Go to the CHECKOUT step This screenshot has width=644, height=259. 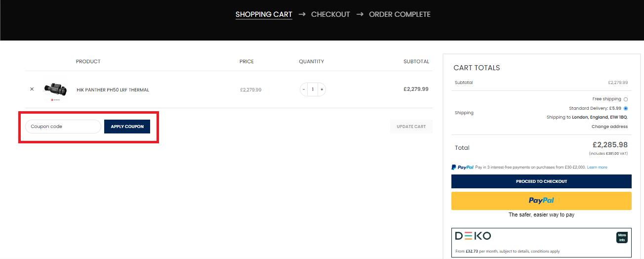(x=330, y=14)
